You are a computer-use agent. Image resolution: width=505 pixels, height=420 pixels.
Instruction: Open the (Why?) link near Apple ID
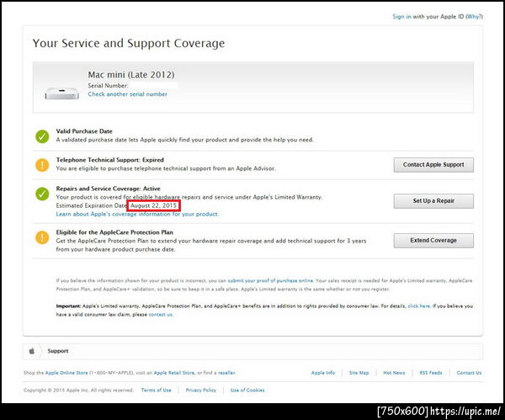click(474, 17)
